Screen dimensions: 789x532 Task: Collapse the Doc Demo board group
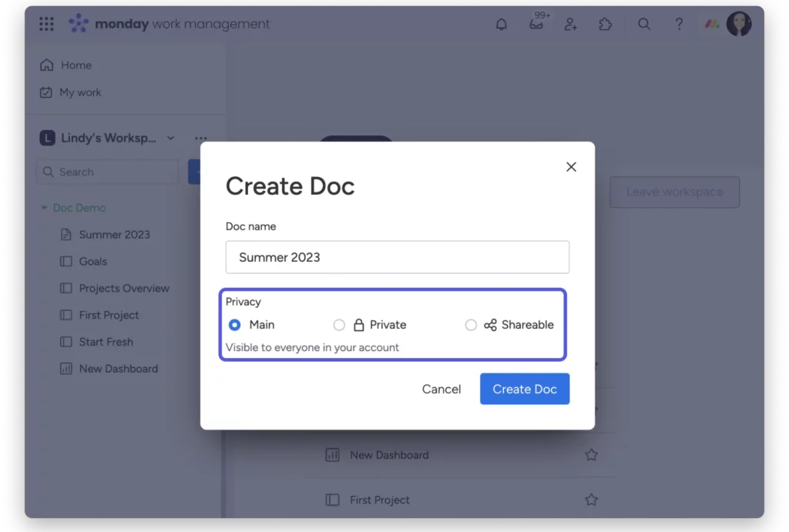pos(44,207)
